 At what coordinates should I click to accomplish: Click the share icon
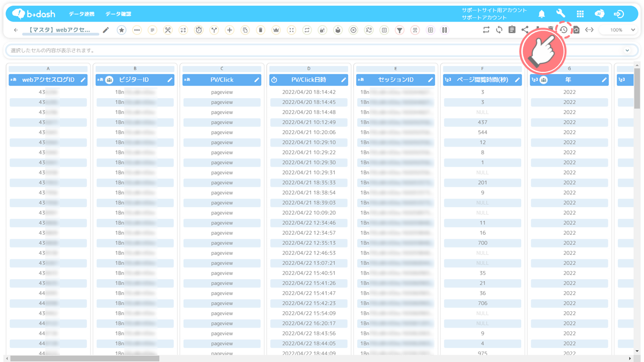pos(525,30)
